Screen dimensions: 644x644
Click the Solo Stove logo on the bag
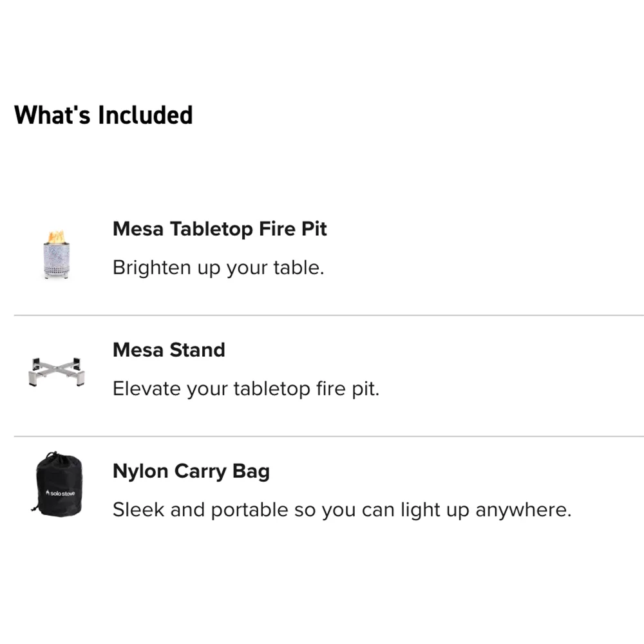(x=61, y=493)
